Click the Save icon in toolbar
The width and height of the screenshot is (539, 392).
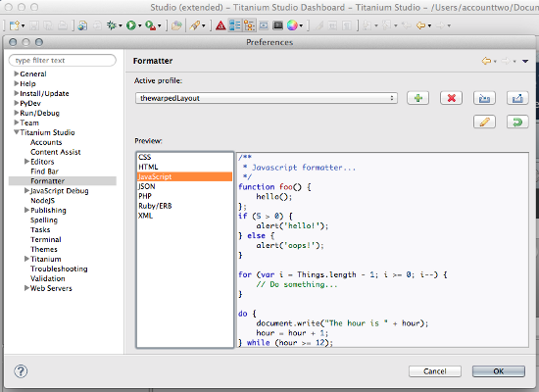point(33,25)
